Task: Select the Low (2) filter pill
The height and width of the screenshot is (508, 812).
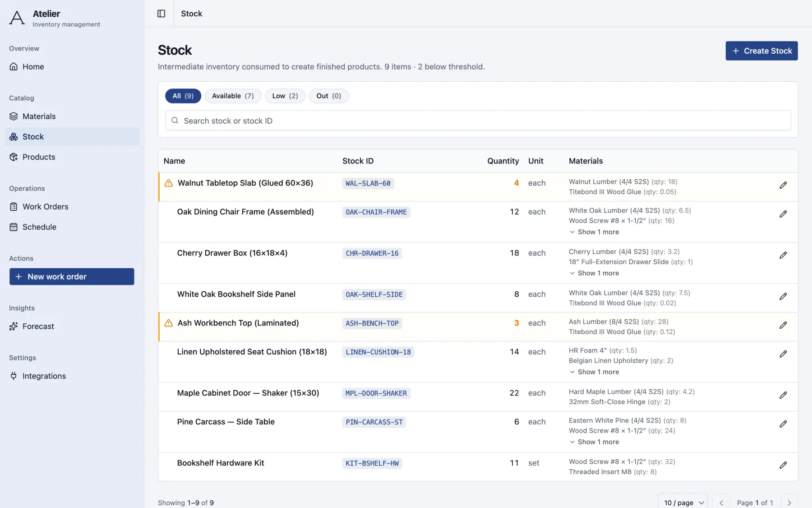Action: coord(285,96)
